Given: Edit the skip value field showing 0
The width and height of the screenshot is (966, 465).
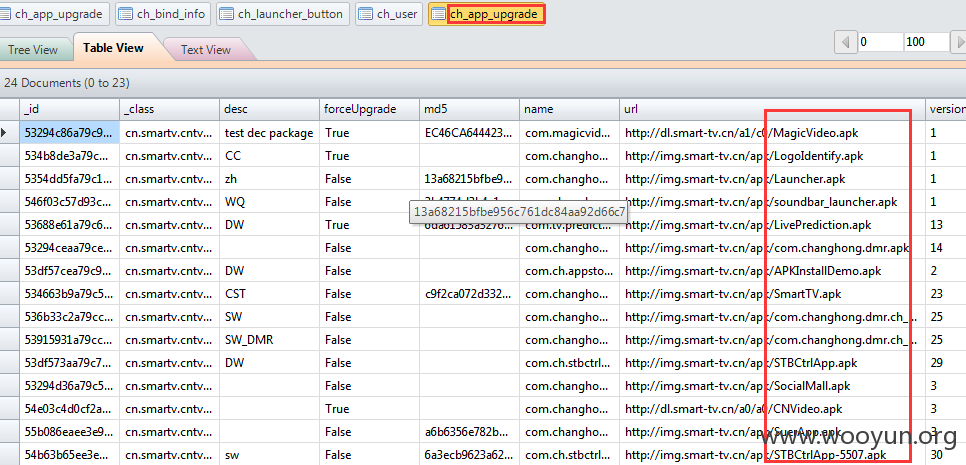Looking at the screenshot, I should [879, 42].
